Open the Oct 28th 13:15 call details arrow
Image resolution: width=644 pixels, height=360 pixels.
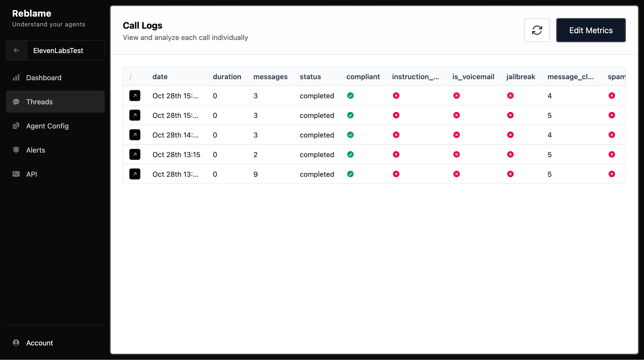coord(135,155)
